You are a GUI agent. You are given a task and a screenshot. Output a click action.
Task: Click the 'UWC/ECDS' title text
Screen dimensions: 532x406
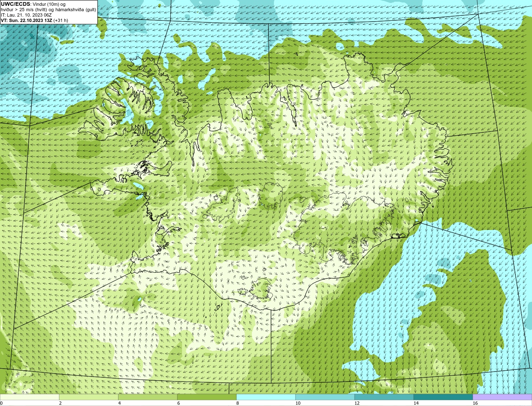pyautogui.click(x=15, y=4)
